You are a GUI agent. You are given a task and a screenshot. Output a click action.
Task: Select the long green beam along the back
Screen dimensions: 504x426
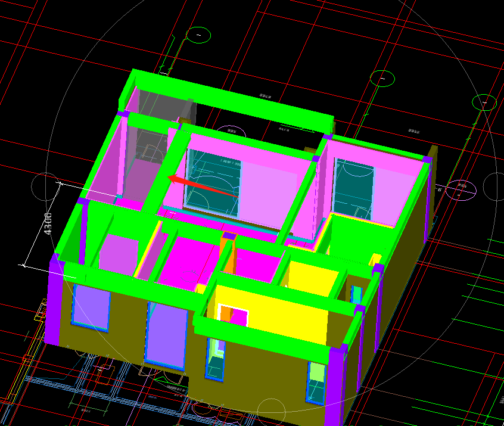[x=232, y=101]
